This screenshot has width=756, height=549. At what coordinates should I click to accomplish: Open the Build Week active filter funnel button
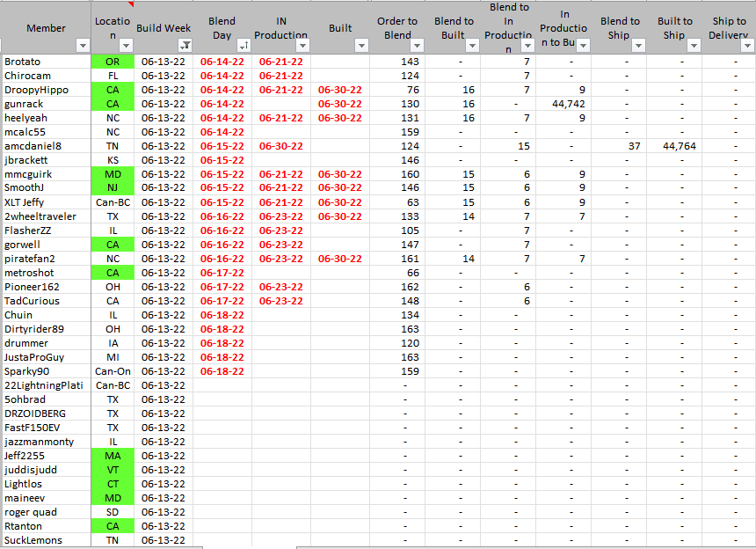click(x=185, y=45)
